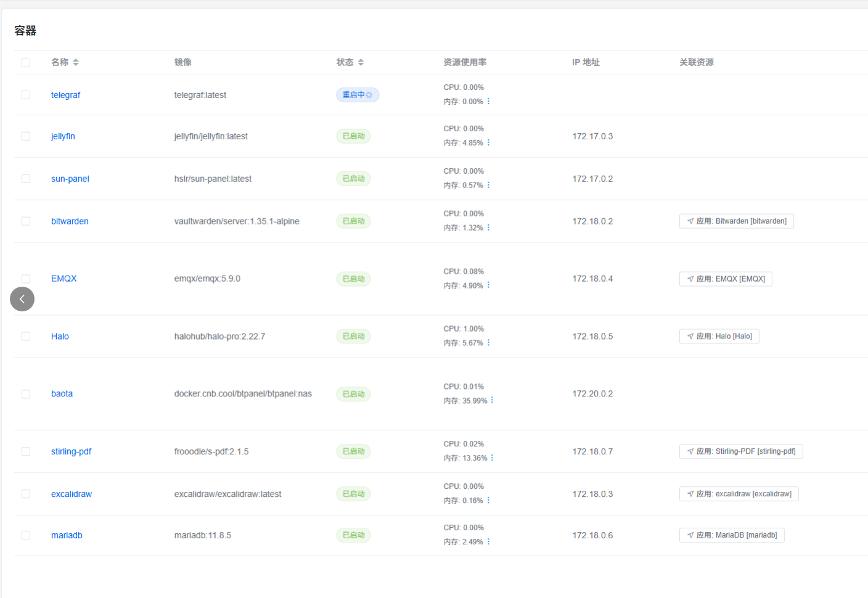Image resolution: width=868 pixels, height=598 pixels.
Task: Tick the sun-panel row checkbox
Action: click(26, 179)
